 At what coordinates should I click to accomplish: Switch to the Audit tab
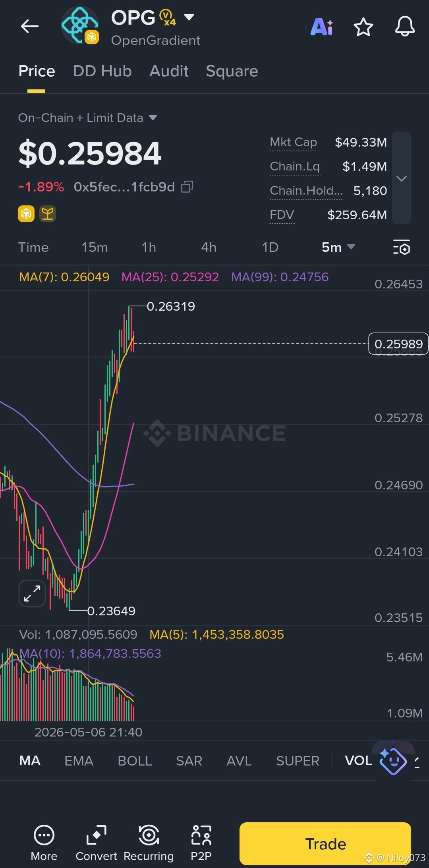coord(169,71)
